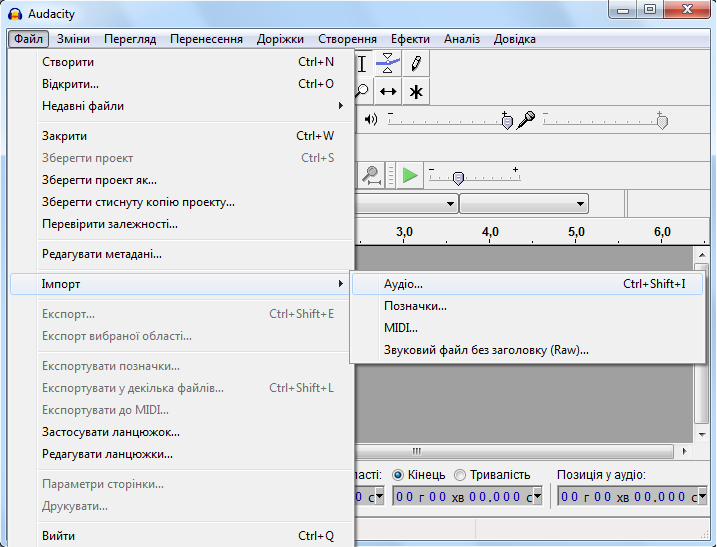Open the Створення menu
717x547 pixels.
tap(347, 39)
